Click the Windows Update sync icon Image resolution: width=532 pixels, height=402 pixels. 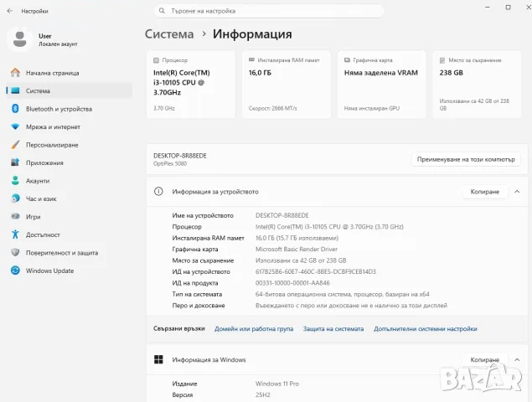point(15,271)
